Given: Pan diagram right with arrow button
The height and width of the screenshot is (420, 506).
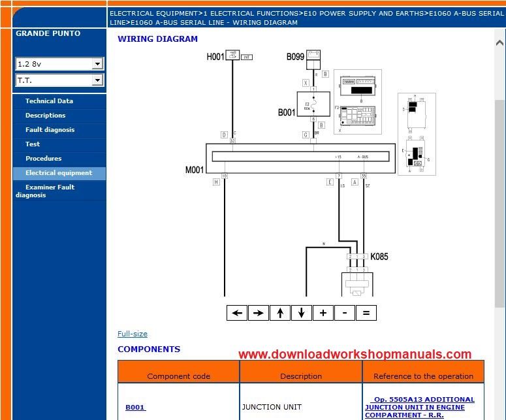Looking at the screenshot, I should (x=258, y=313).
